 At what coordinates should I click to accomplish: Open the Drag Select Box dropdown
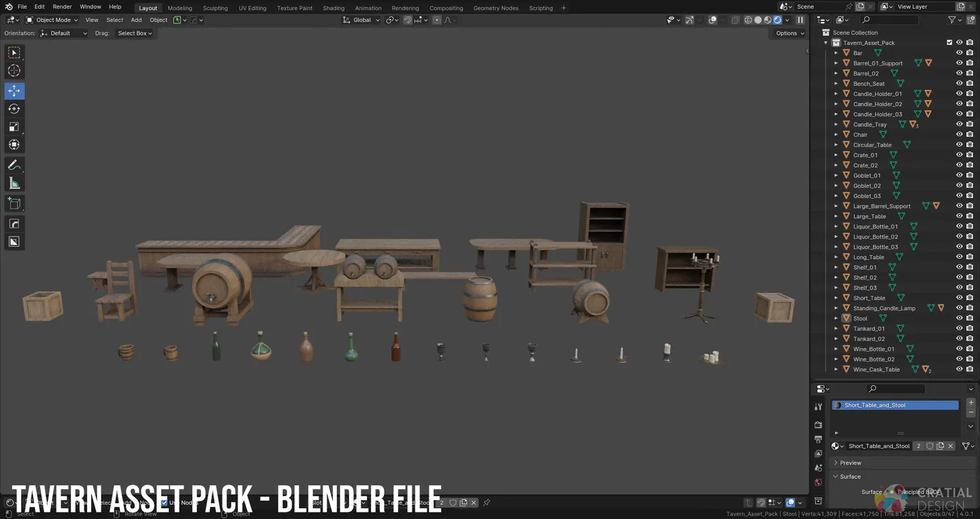(x=135, y=33)
